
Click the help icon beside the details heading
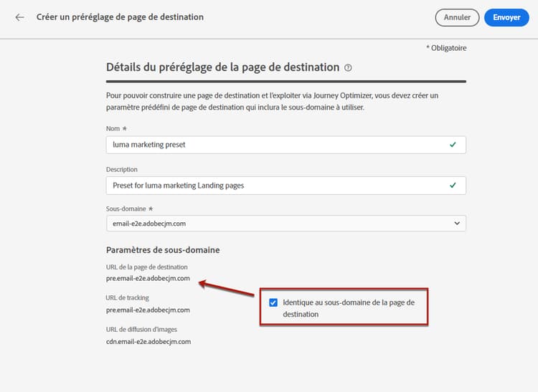(348, 67)
